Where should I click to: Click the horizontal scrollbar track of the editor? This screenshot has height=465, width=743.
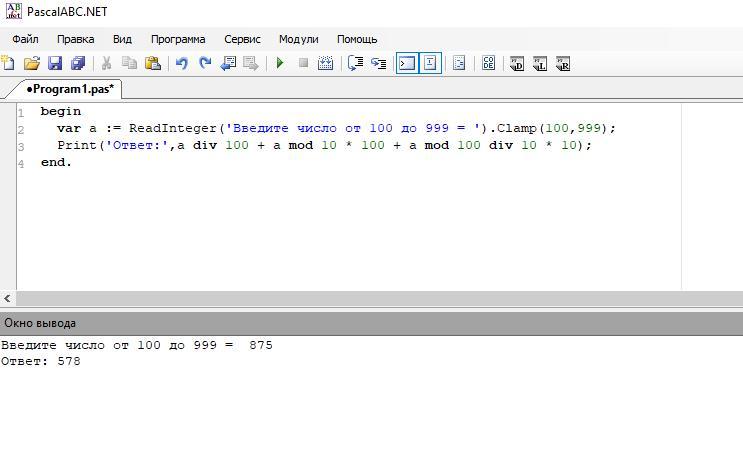click(x=379, y=299)
